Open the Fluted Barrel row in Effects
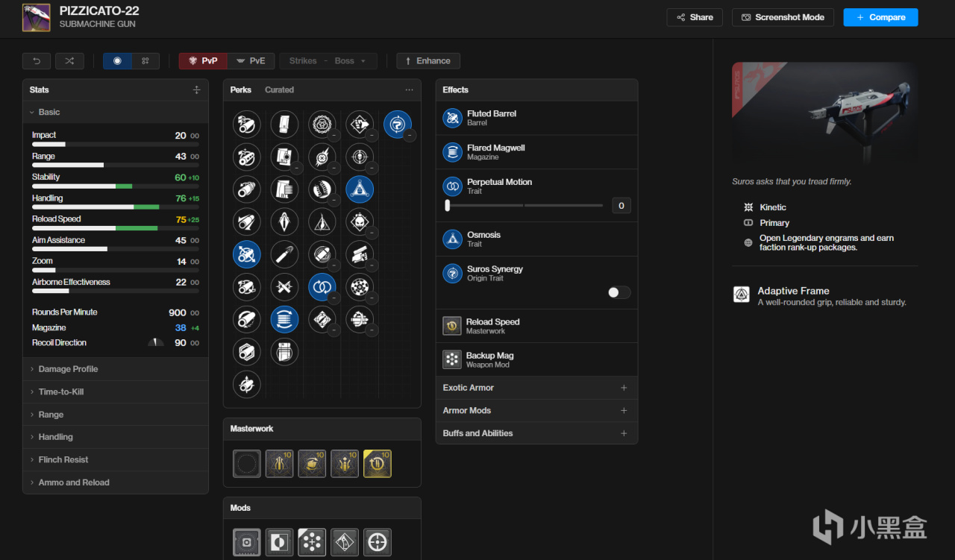The image size is (955, 560). [537, 118]
